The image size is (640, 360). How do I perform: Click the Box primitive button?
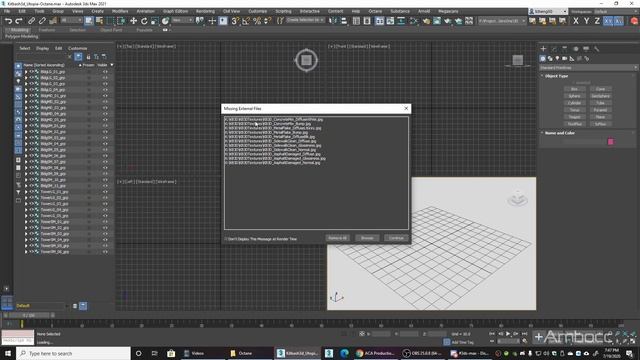point(574,89)
